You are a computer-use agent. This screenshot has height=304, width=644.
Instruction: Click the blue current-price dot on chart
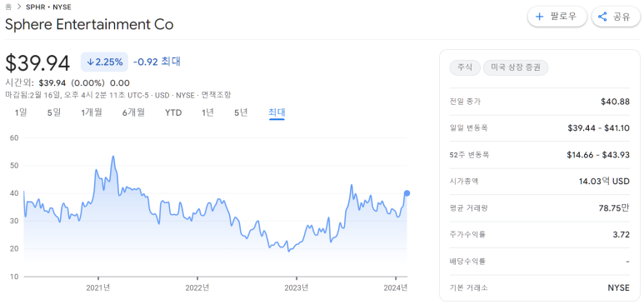click(407, 193)
